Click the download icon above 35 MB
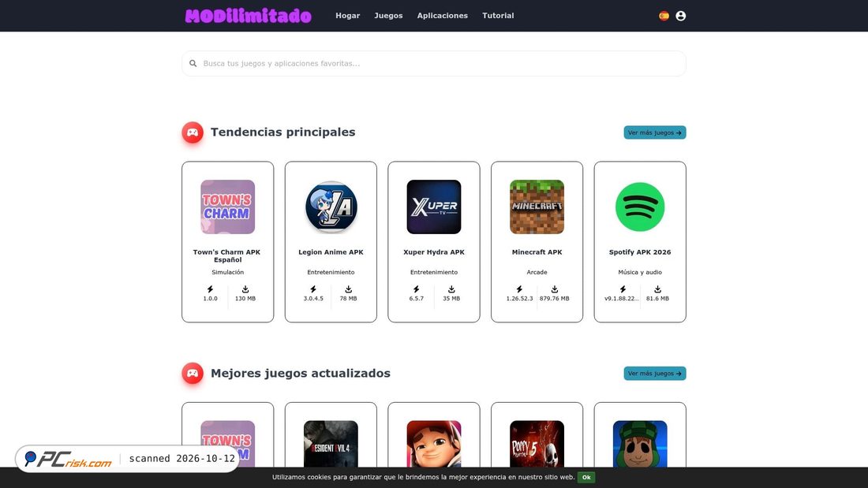The image size is (868, 488). click(451, 289)
